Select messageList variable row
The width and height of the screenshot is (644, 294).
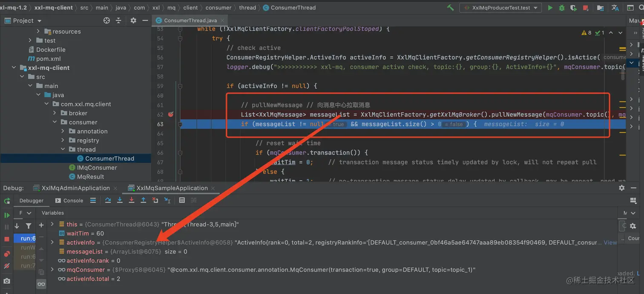tap(332, 251)
